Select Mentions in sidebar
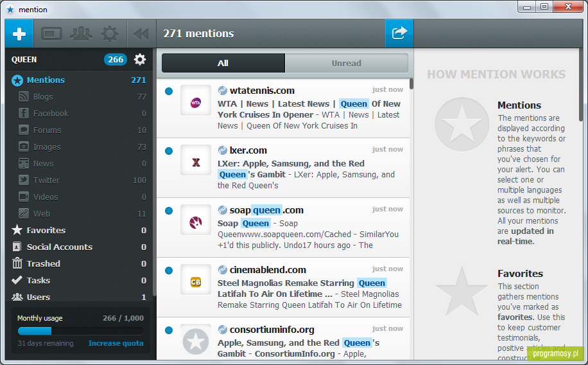The width and height of the screenshot is (588, 365). click(79, 80)
